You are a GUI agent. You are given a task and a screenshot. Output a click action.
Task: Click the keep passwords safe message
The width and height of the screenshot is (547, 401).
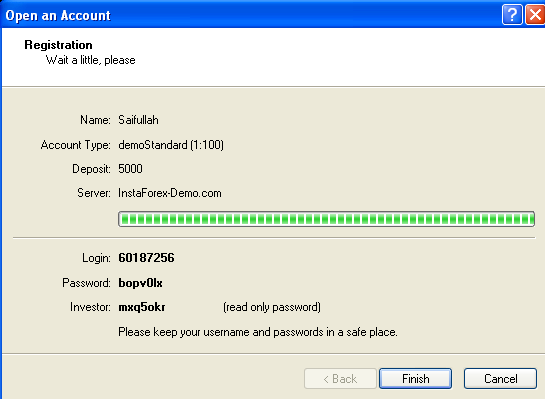258,332
